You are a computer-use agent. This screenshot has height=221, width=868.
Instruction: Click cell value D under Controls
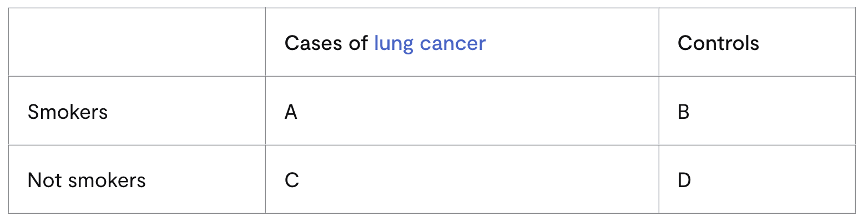point(684,180)
